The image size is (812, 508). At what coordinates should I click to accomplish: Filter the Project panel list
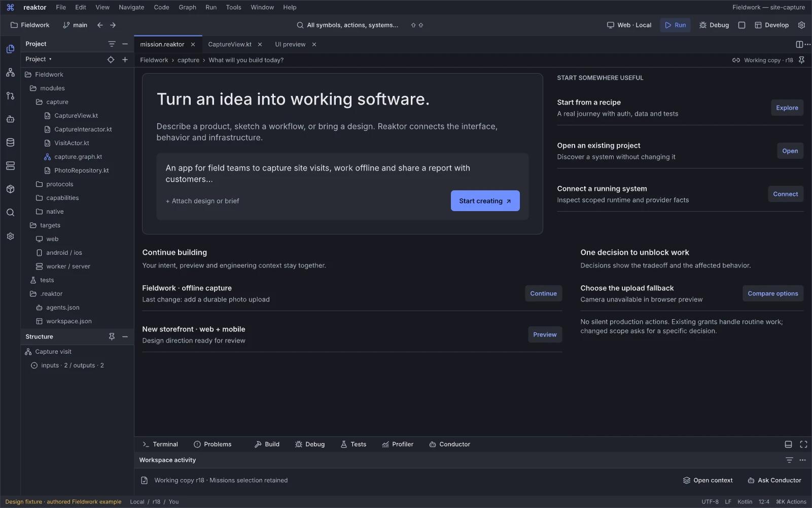112,44
